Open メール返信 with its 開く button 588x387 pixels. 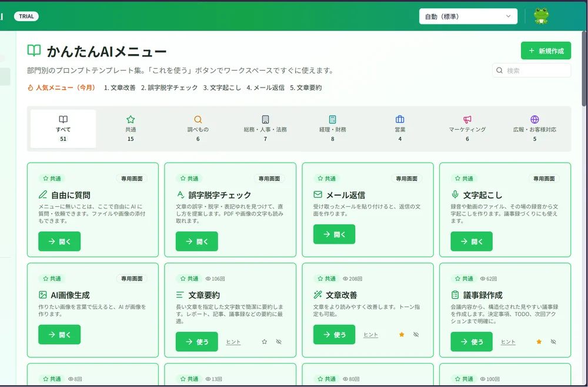334,234
